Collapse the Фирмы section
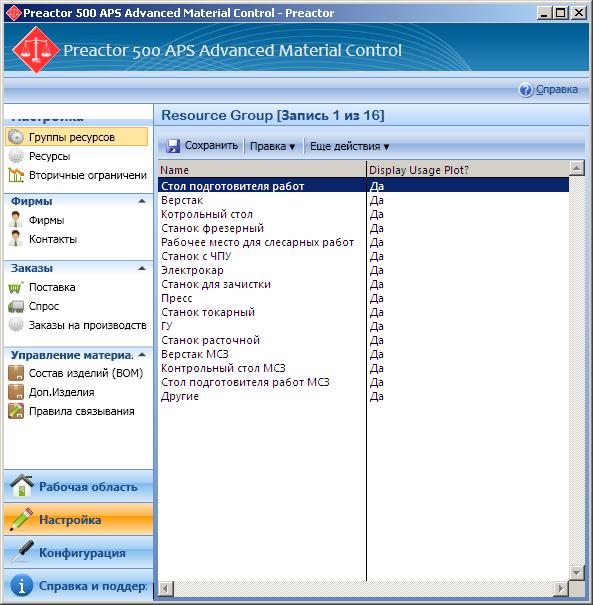 click(x=142, y=201)
